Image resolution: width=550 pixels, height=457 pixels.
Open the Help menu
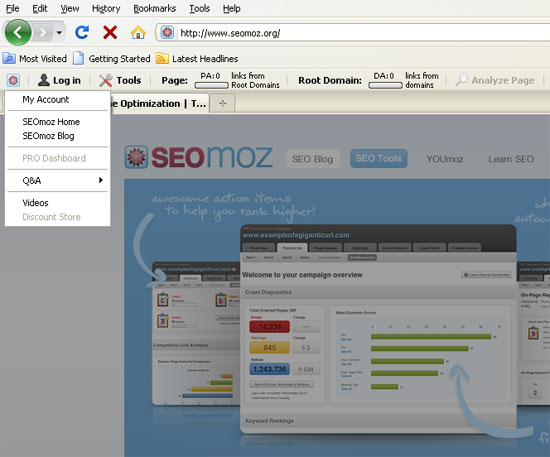point(232,8)
